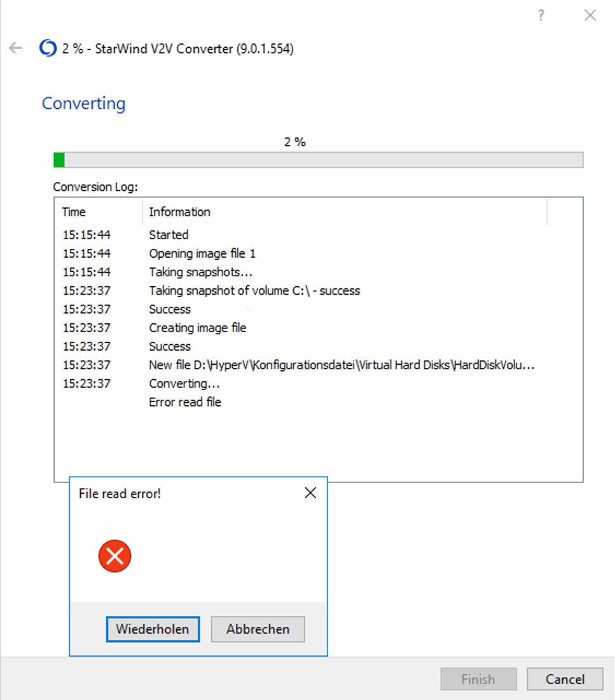Select the 'Converting...' log entry
This screenshot has height=700, width=615.
(x=318, y=384)
